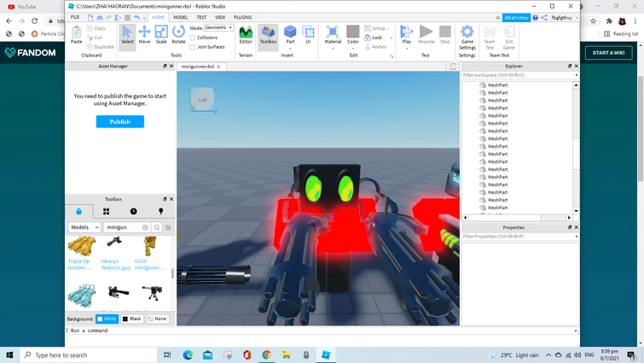Switch to the PLUGINS ribbon tab
This screenshot has height=363, width=644.
[242, 17]
